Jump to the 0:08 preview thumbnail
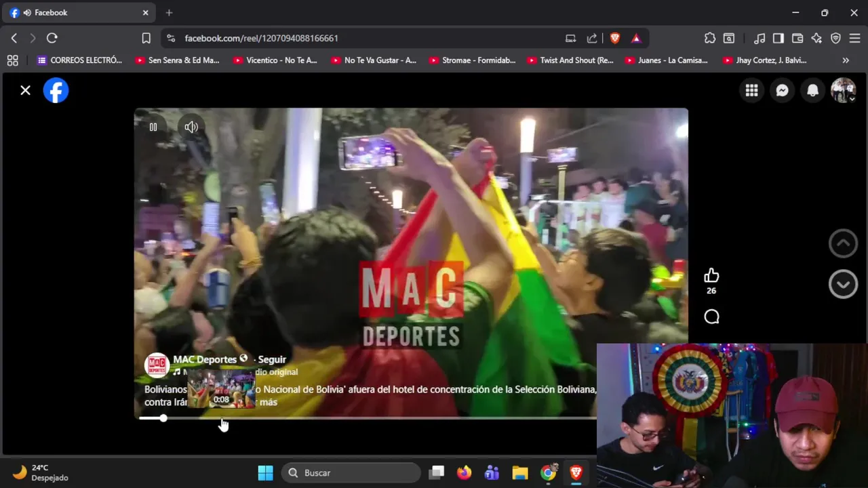The height and width of the screenshot is (488, 868). coord(221,388)
